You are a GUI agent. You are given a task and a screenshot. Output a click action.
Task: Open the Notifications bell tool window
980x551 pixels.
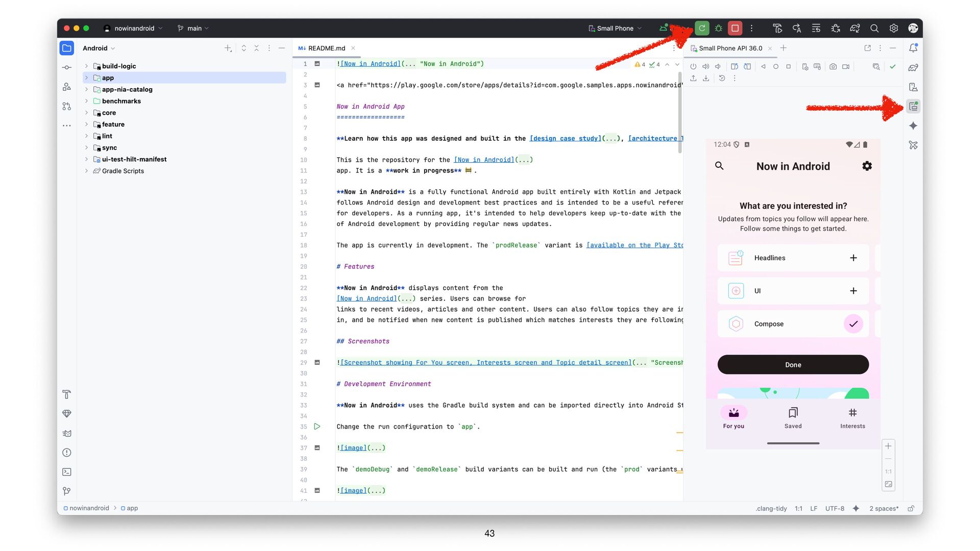(x=913, y=48)
